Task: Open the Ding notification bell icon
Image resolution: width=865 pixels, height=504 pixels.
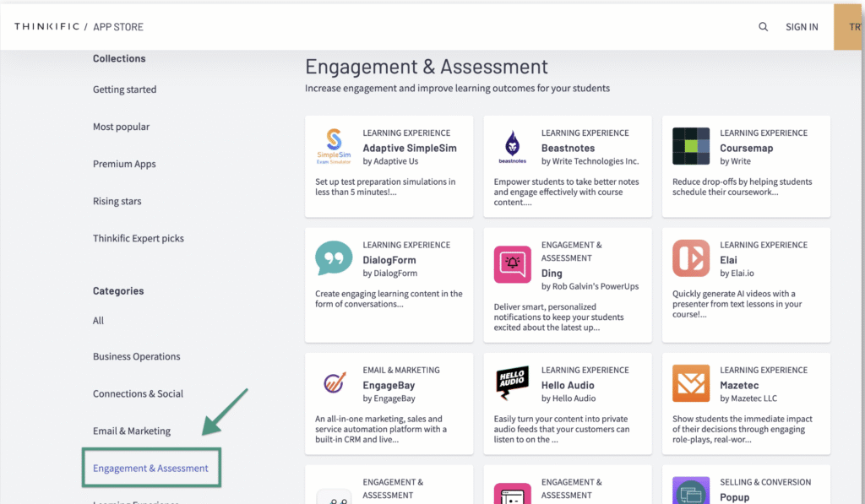Action: click(513, 264)
